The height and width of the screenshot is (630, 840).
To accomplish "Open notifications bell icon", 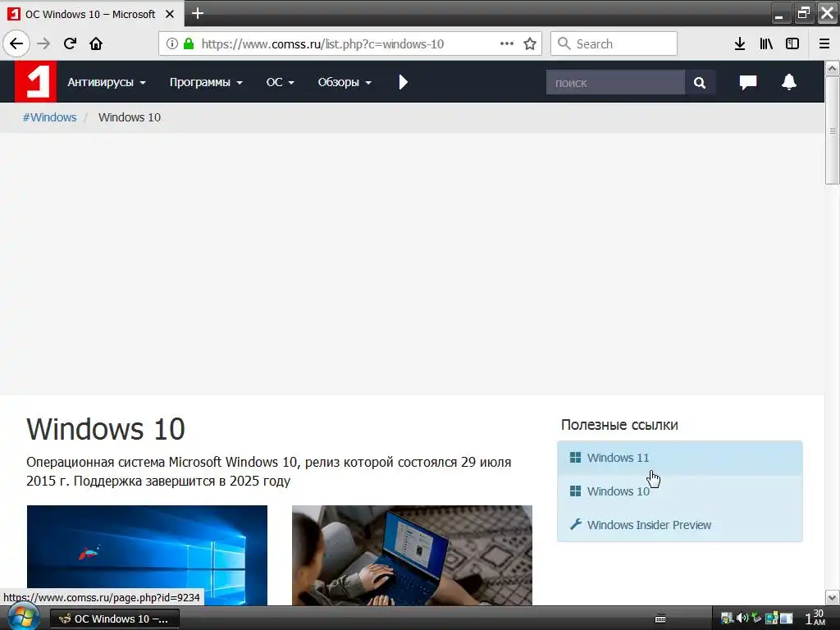I will 789,82.
